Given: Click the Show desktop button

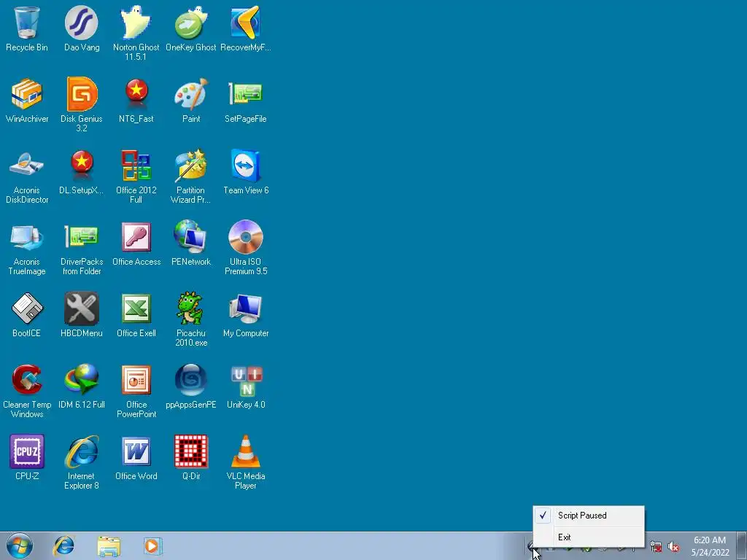Looking at the screenshot, I should click(x=742, y=545).
